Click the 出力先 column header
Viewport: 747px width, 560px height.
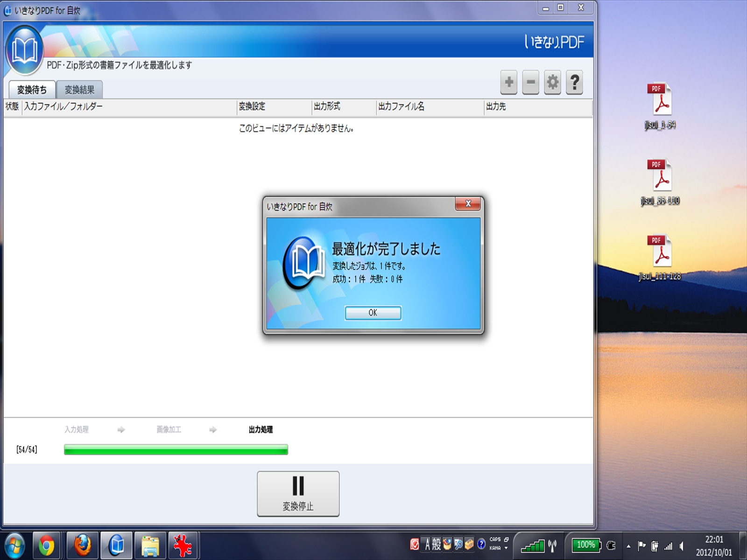538,106
